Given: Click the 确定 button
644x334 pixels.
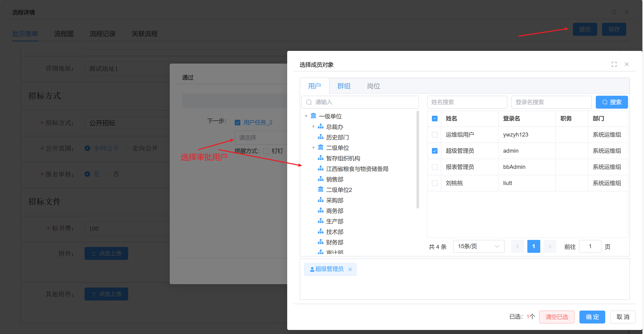Looking at the screenshot, I should coord(592,317).
